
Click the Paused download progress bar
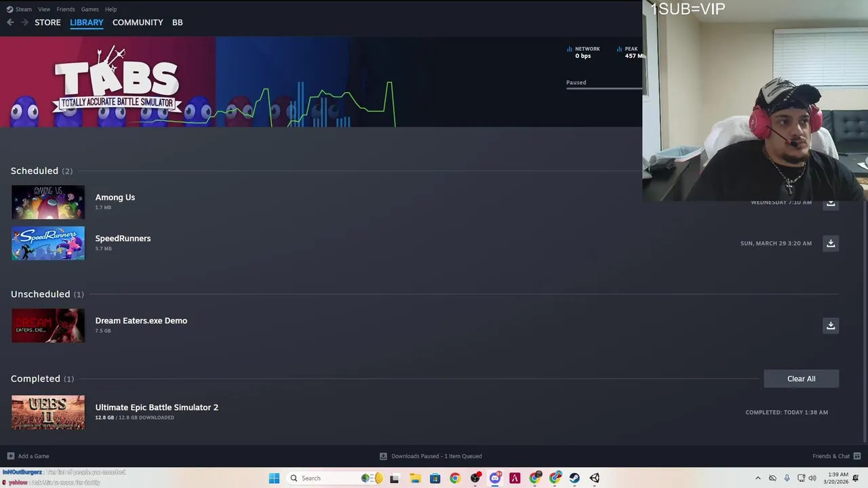point(604,88)
